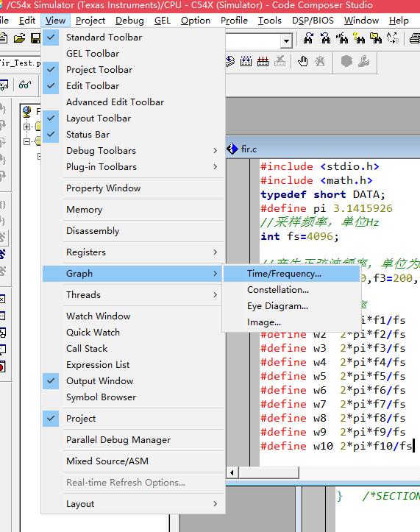The width and height of the screenshot is (420, 532).
Task: Click the Find Previous binoculars icon
Action: (x=325, y=39)
